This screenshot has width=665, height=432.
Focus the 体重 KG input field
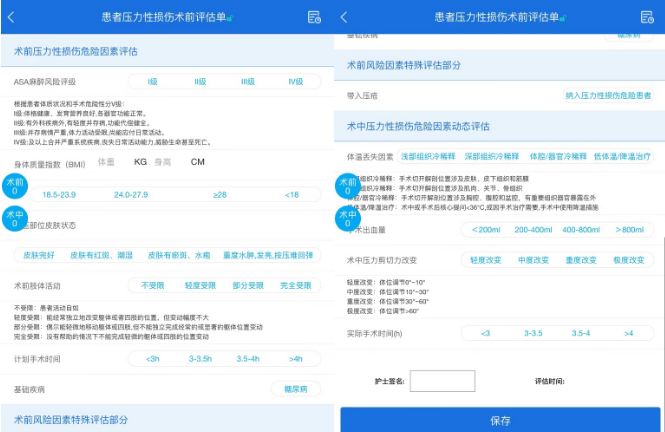(106, 162)
